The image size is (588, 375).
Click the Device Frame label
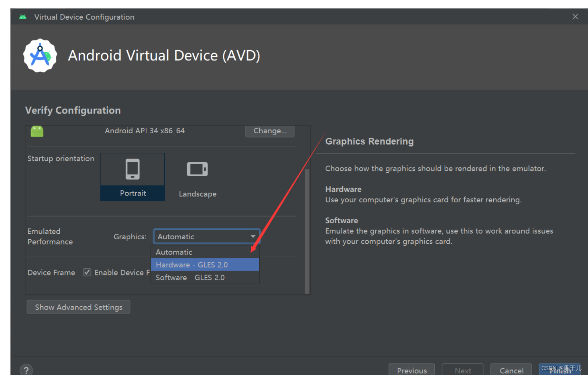pos(51,273)
